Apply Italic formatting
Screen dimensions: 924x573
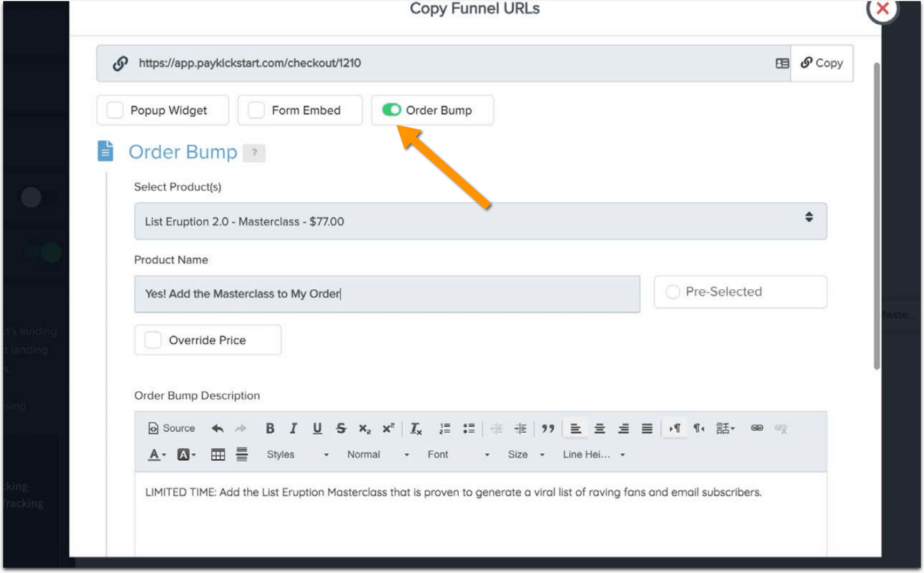pyautogui.click(x=293, y=428)
